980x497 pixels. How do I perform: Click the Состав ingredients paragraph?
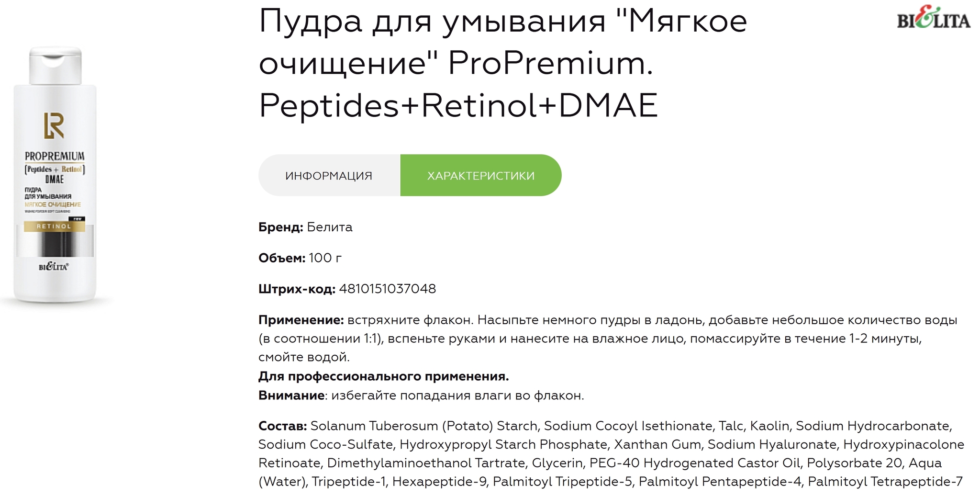coord(611,453)
